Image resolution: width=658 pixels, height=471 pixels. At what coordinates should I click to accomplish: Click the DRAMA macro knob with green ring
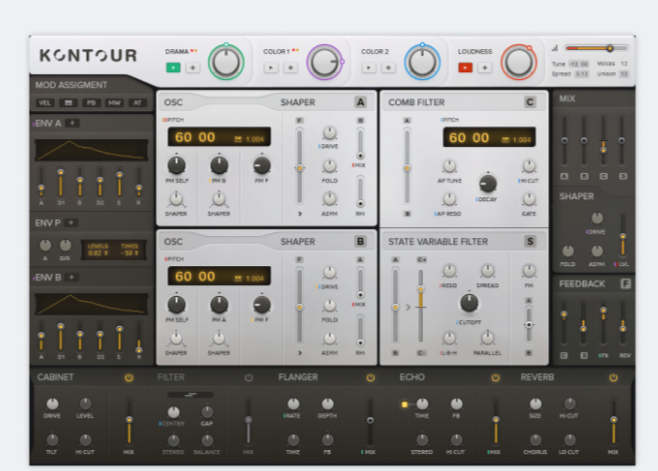(x=226, y=62)
